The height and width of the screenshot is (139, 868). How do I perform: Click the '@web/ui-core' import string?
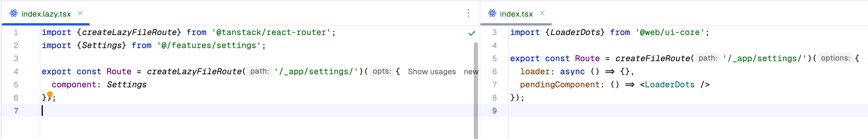(670, 33)
